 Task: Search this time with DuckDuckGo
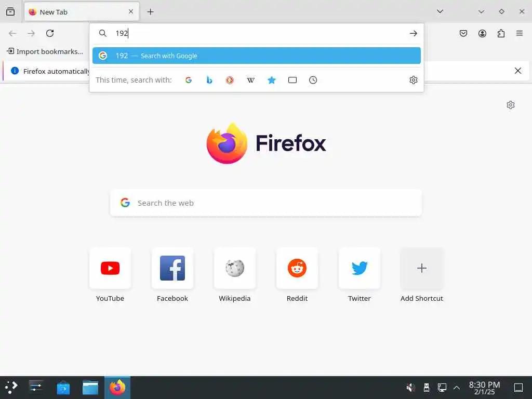pyautogui.click(x=230, y=80)
